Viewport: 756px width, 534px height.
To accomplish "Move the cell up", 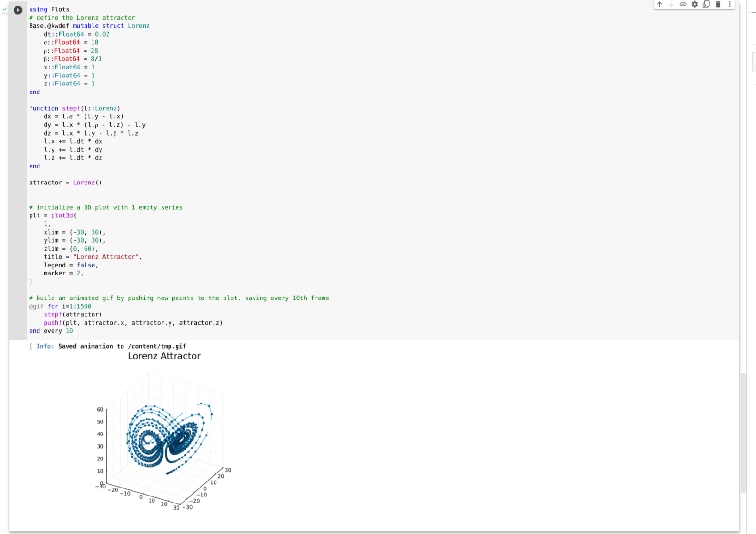I will (660, 4).
